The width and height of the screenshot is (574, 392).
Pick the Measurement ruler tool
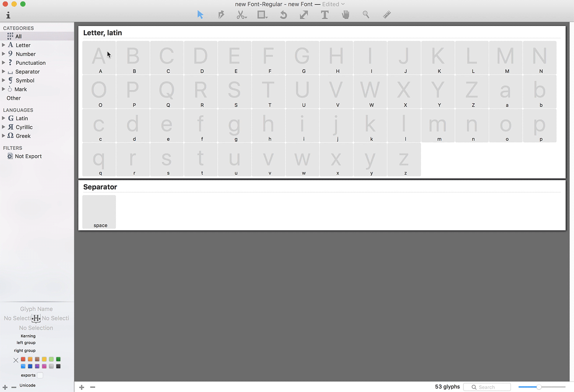(x=387, y=15)
